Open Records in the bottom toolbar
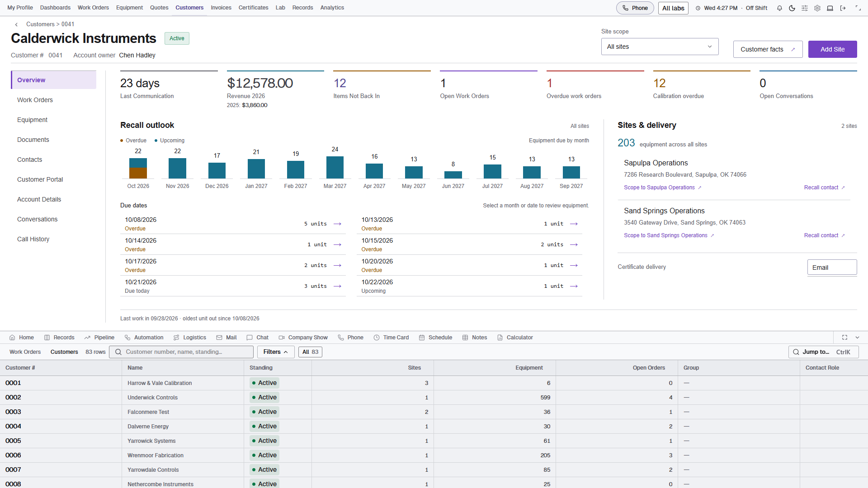The image size is (868, 488). pos(59,338)
